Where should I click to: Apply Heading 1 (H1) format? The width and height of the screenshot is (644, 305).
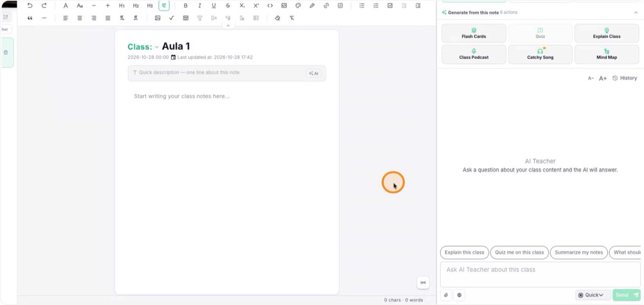[122, 5]
